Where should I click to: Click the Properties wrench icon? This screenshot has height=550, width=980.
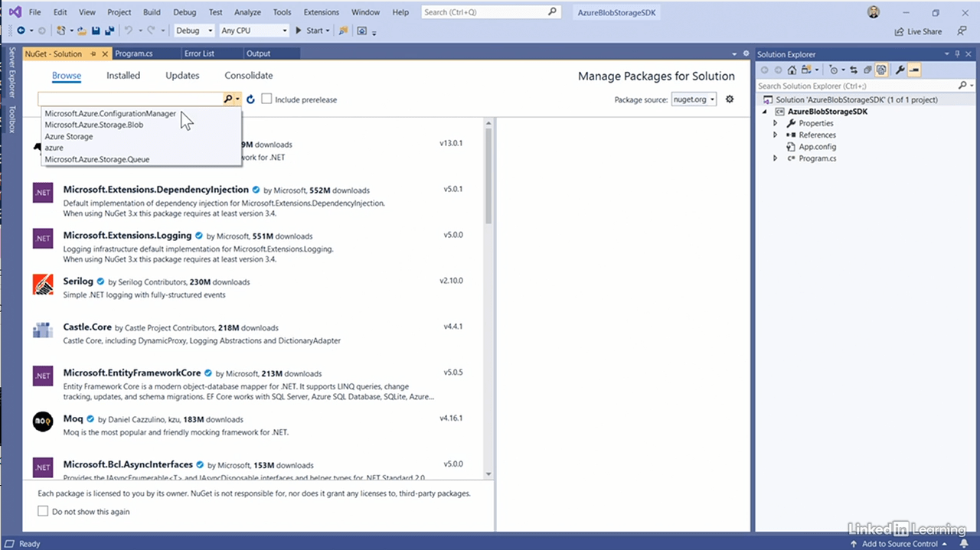900,70
